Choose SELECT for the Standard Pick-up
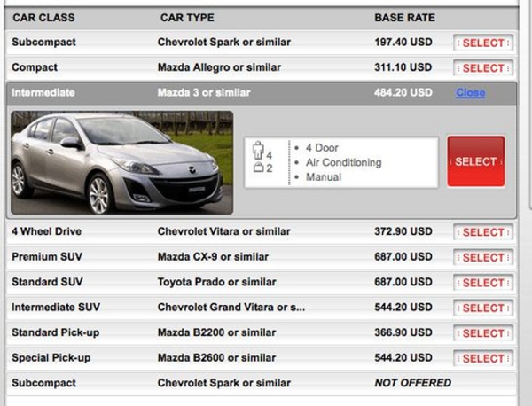 tap(482, 333)
